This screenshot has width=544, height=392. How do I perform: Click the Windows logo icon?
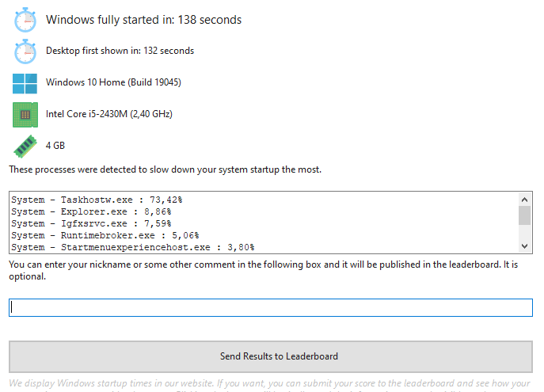pos(25,82)
